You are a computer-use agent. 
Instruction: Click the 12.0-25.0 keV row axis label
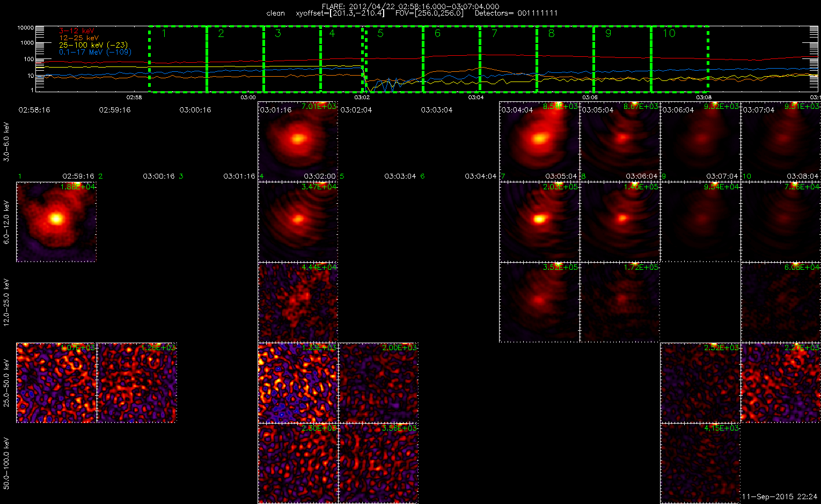(6, 303)
